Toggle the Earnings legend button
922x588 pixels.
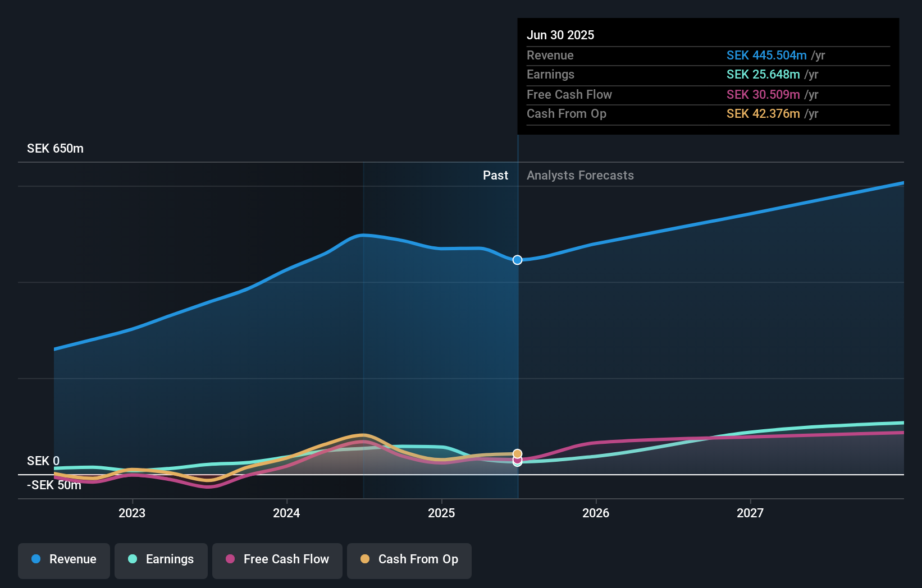point(161,561)
